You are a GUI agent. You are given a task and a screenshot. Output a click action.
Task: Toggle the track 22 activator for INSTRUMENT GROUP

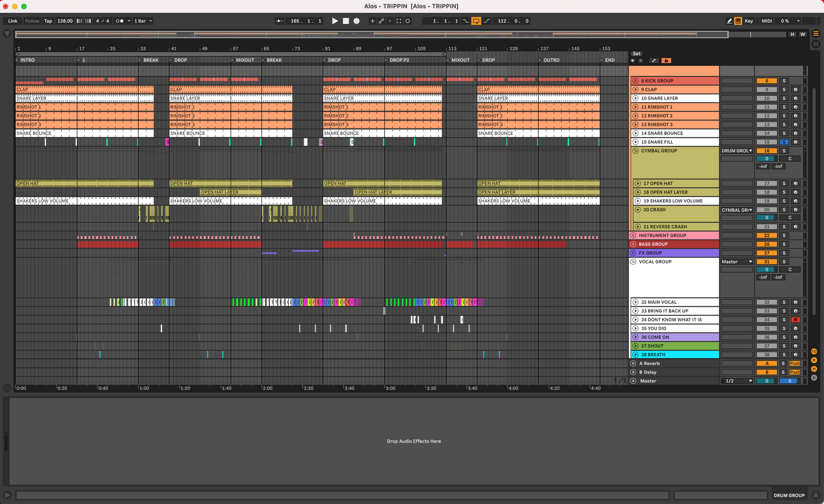click(x=767, y=235)
